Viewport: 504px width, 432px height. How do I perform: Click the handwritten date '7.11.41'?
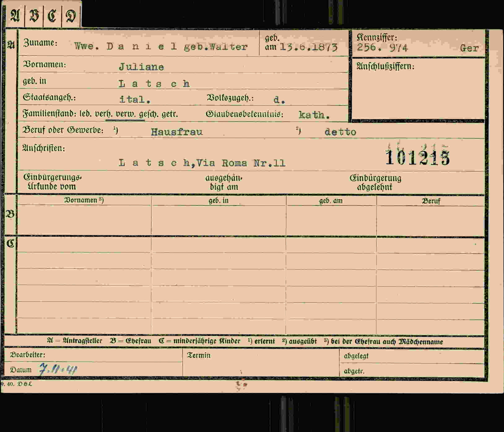(58, 369)
